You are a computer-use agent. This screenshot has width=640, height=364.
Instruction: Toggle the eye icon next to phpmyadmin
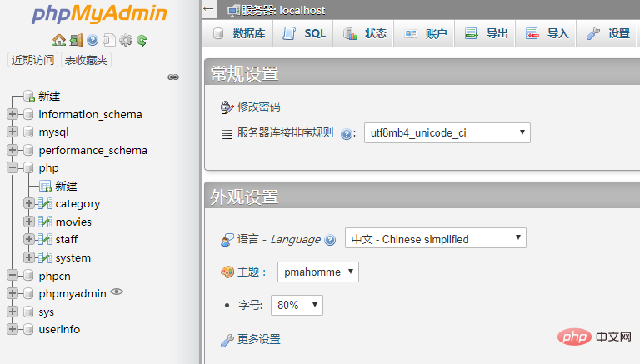coord(117,292)
